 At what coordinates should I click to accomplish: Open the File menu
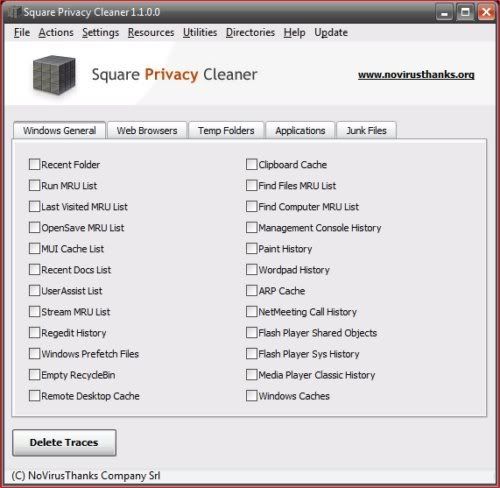pyautogui.click(x=22, y=33)
